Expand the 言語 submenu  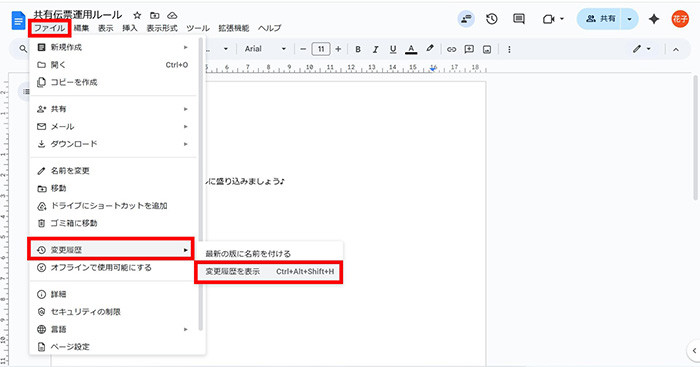coord(113,329)
